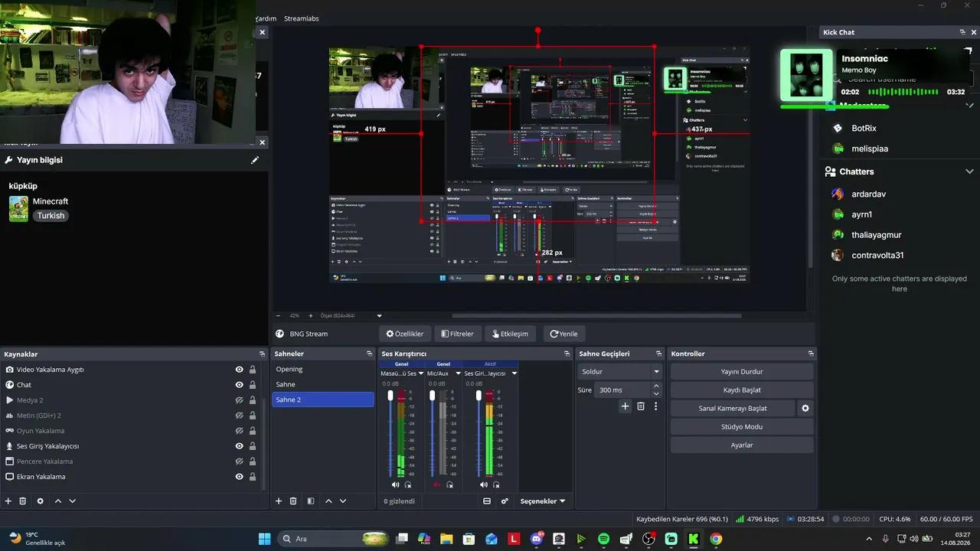Move scene up in Sahneler list
Image resolution: width=980 pixels, height=551 pixels.
coord(328,501)
